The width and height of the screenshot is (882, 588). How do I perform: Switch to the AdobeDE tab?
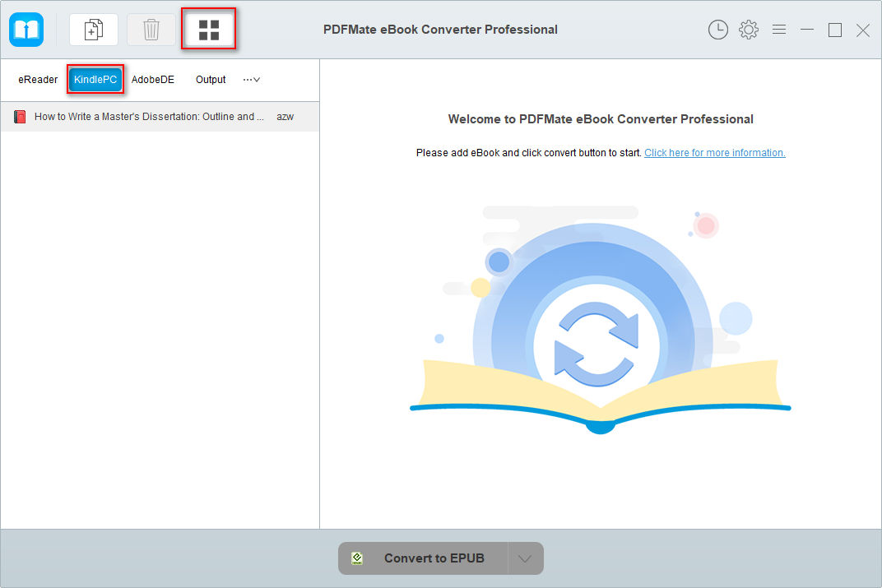(153, 80)
